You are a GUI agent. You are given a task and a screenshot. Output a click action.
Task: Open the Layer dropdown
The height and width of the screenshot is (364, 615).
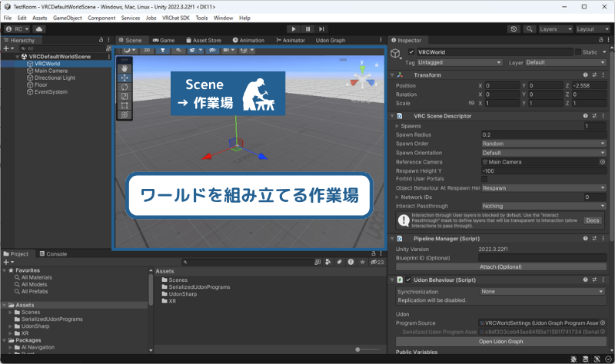[566, 63]
